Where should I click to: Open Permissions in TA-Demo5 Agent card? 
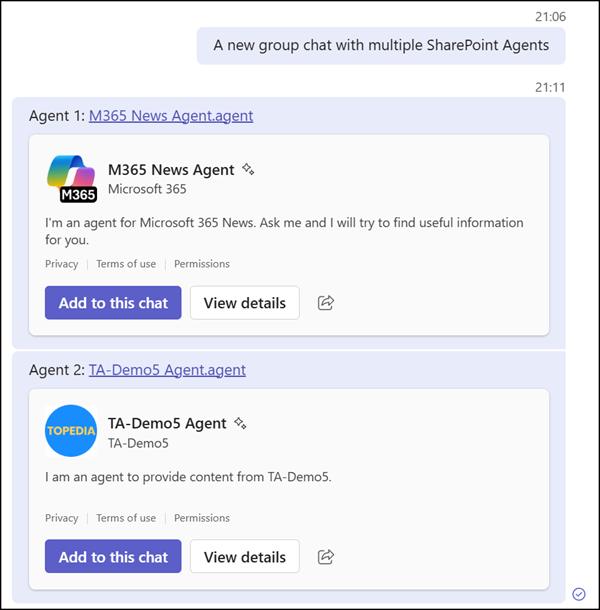pyautogui.click(x=202, y=518)
